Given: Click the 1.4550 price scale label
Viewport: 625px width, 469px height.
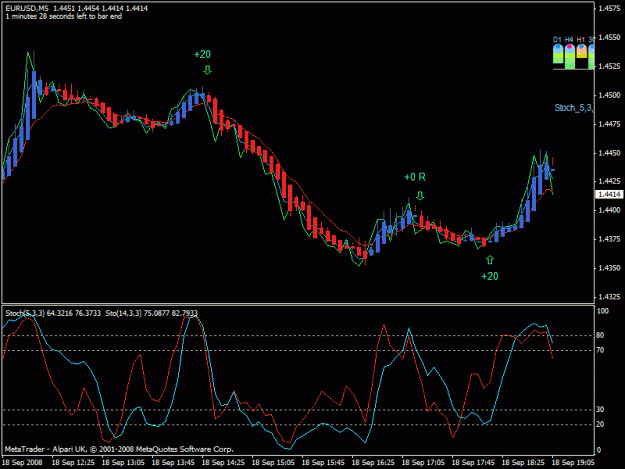Looking at the screenshot, I should 609,37.
